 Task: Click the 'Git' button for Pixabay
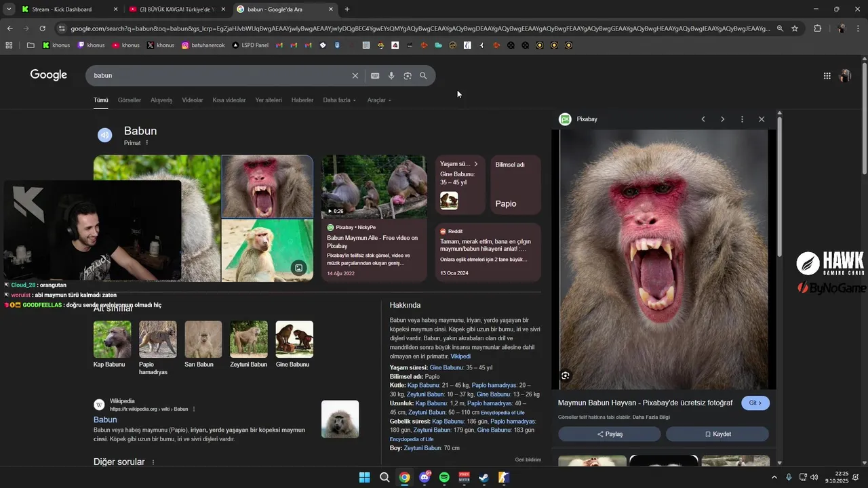coord(755,403)
